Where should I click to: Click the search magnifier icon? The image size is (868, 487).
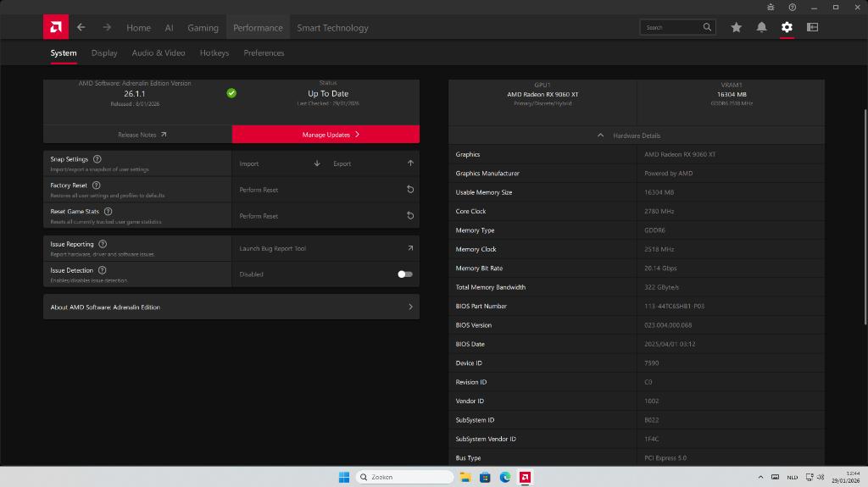[707, 27]
